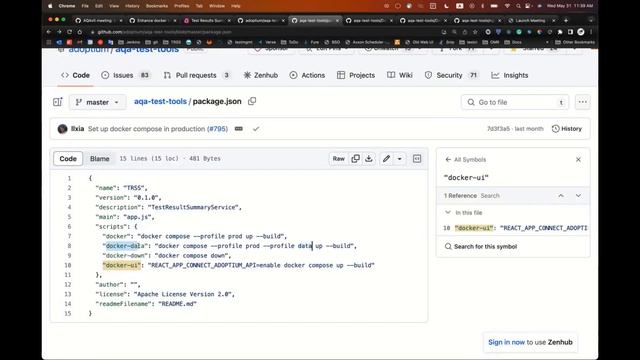This screenshot has width=640, height=360.
Task: Open the Chrome Bookmarks menu
Action: (x=157, y=6)
